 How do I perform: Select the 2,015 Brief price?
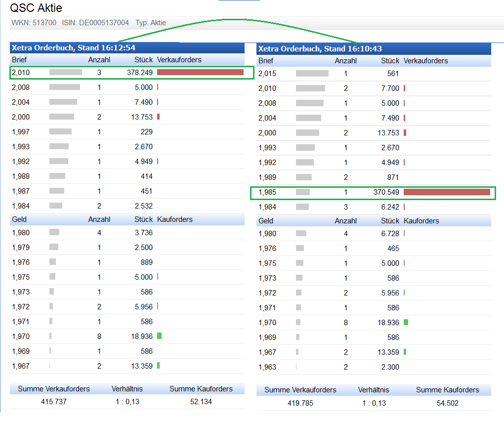[267, 74]
